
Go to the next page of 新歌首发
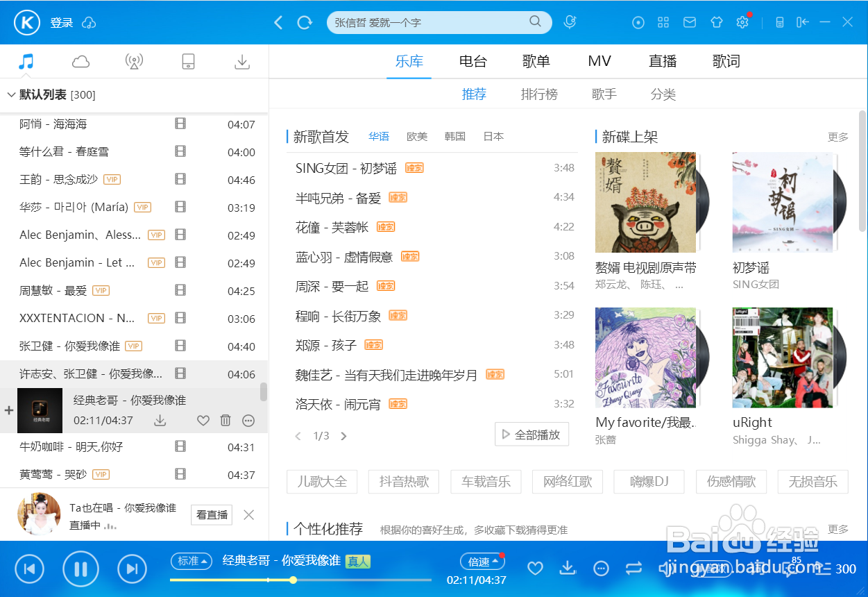[343, 436]
